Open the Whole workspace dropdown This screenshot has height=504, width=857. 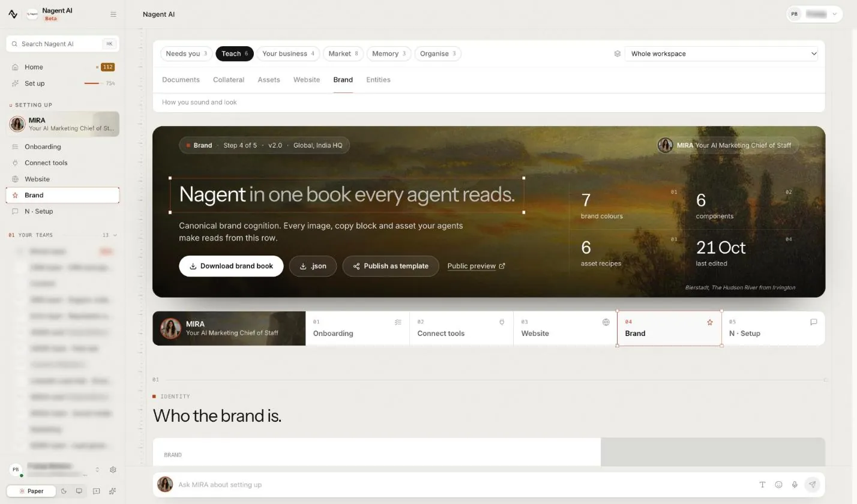click(721, 53)
